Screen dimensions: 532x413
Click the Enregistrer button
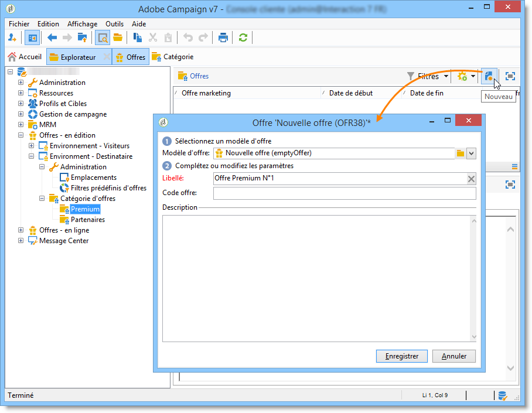pyautogui.click(x=402, y=356)
